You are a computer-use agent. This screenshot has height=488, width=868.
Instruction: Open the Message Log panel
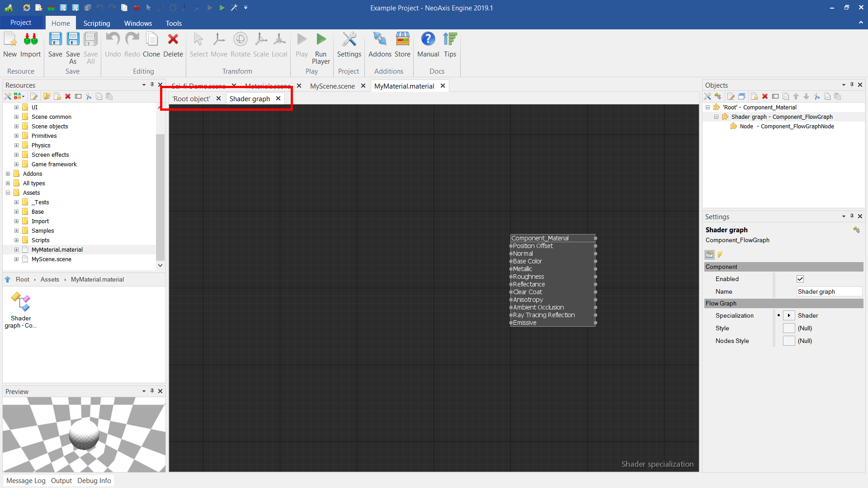[x=26, y=480]
